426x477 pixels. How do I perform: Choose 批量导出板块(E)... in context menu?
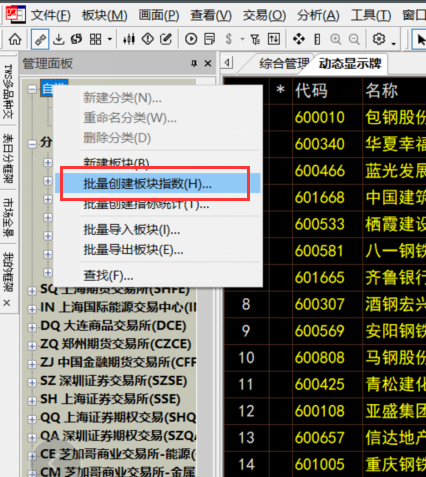(x=157, y=250)
